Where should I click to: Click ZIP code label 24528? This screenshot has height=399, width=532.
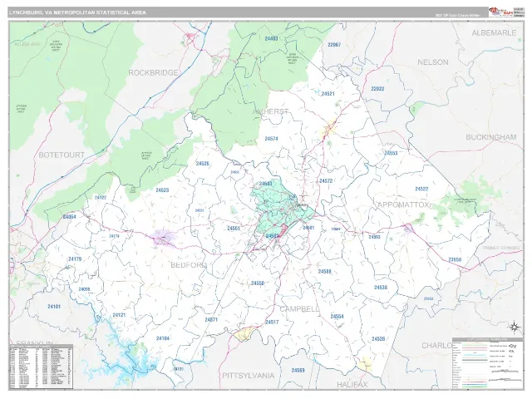pyautogui.click(x=378, y=338)
